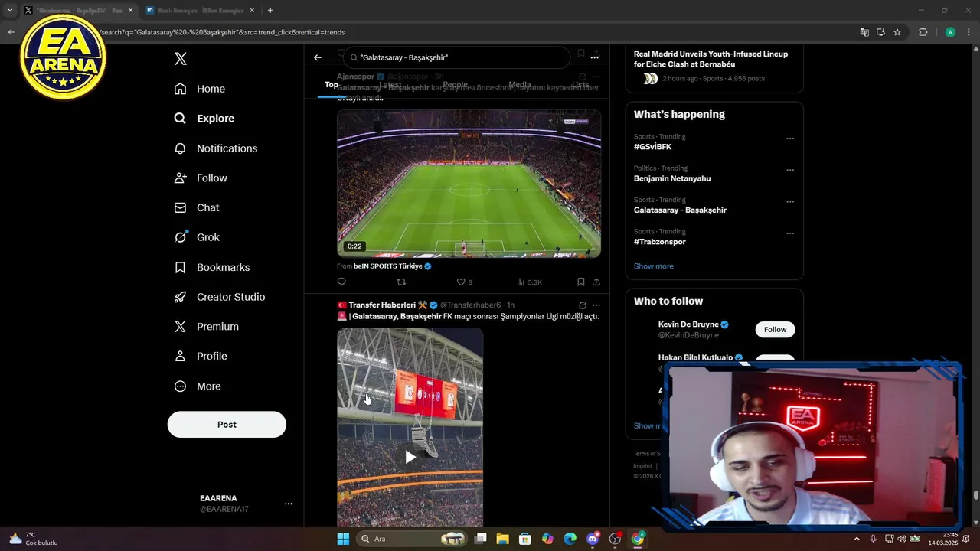980x551 pixels.
Task: Open a new Chrome tab
Action: (x=270, y=10)
